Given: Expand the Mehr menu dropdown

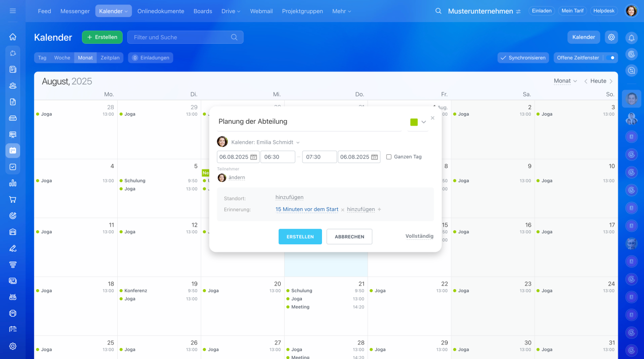Looking at the screenshot, I should coord(342,11).
